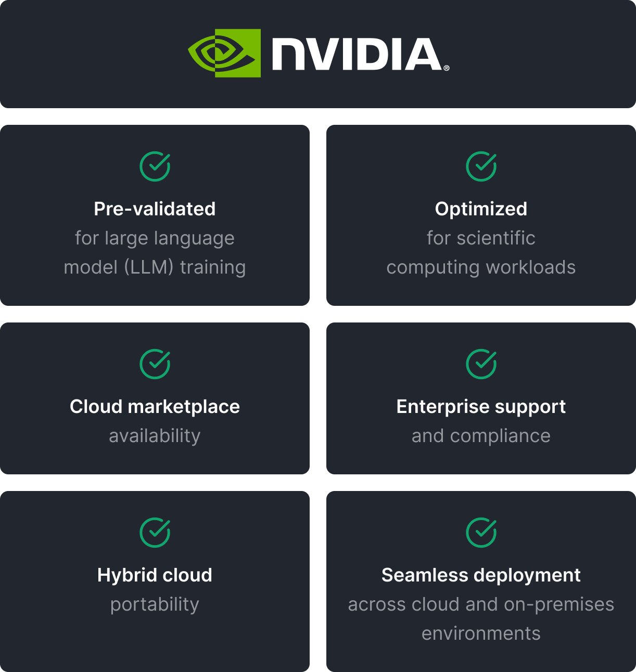Click the Hybrid cloud heading
Image resolution: width=636 pixels, height=672 pixels.
(155, 575)
